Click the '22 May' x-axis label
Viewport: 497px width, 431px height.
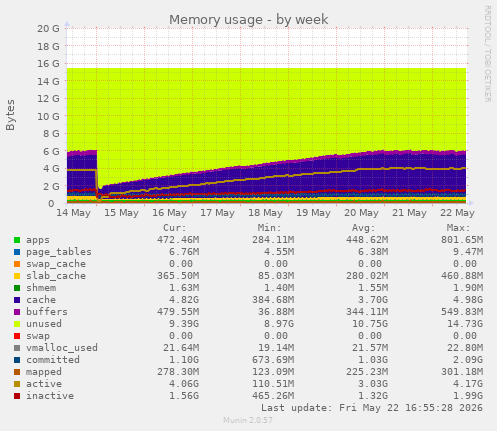[x=457, y=213]
